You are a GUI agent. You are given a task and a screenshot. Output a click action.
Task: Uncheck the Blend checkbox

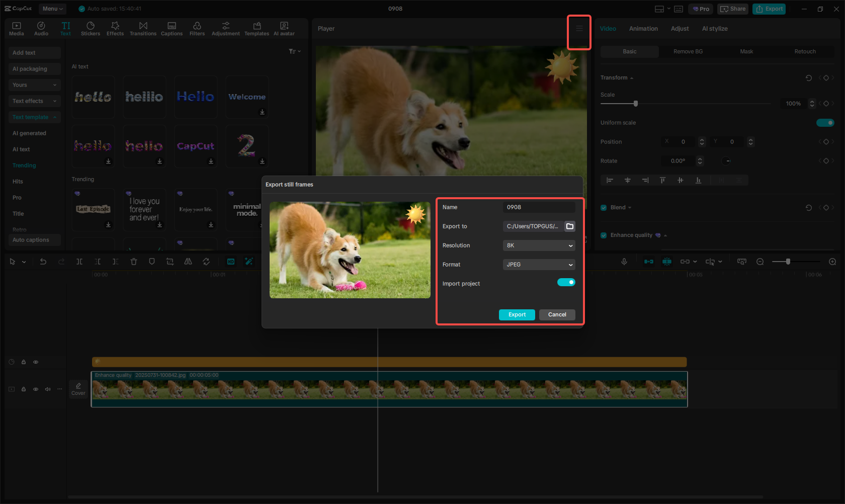pyautogui.click(x=604, y=208)
